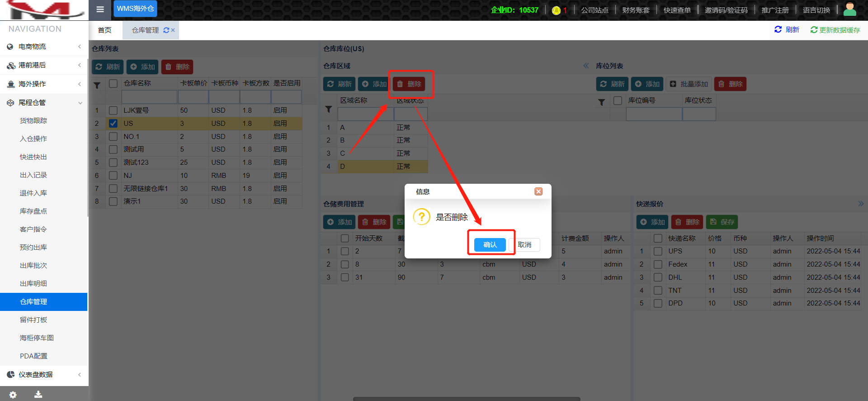The height and width of the screenshot is (401, 868).
Task: Open the 财务账套 menu in top bar
Action: [x=636, y=10]
